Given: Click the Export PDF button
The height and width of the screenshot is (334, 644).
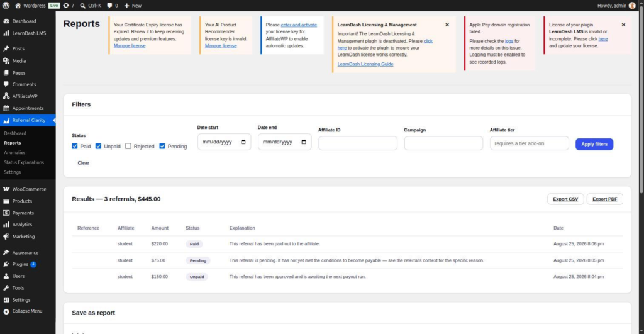Looking at the screenshot, I should (x=604, y=199).
